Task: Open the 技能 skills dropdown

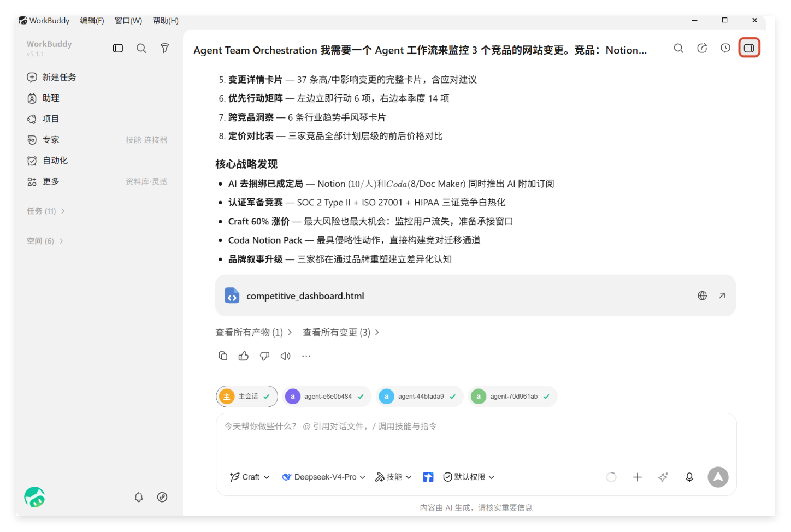Action: pos(393,477)
